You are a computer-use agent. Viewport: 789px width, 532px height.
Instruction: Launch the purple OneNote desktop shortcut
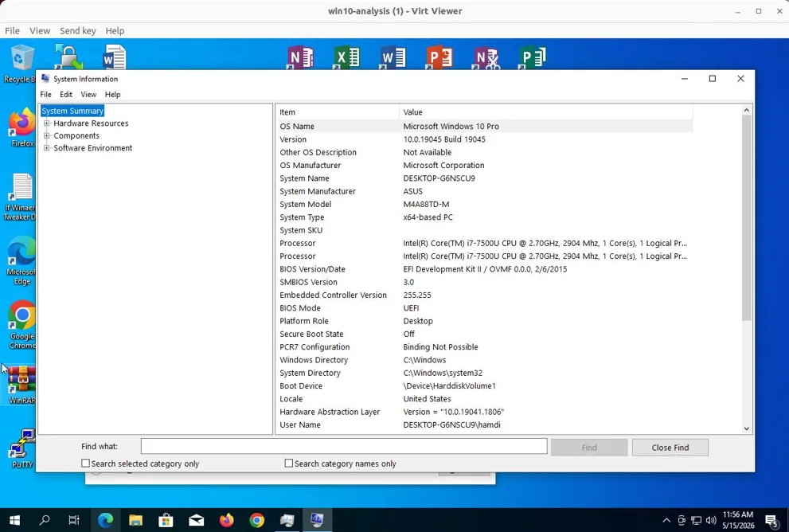pos(300,57)
